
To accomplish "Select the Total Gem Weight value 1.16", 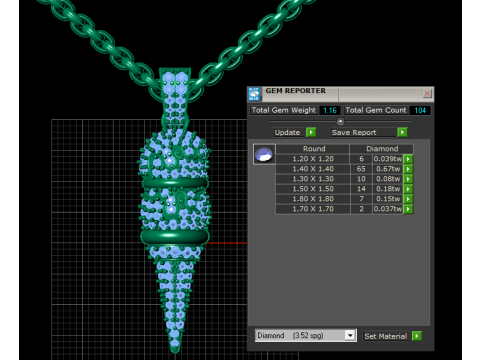I will (330, 110).
